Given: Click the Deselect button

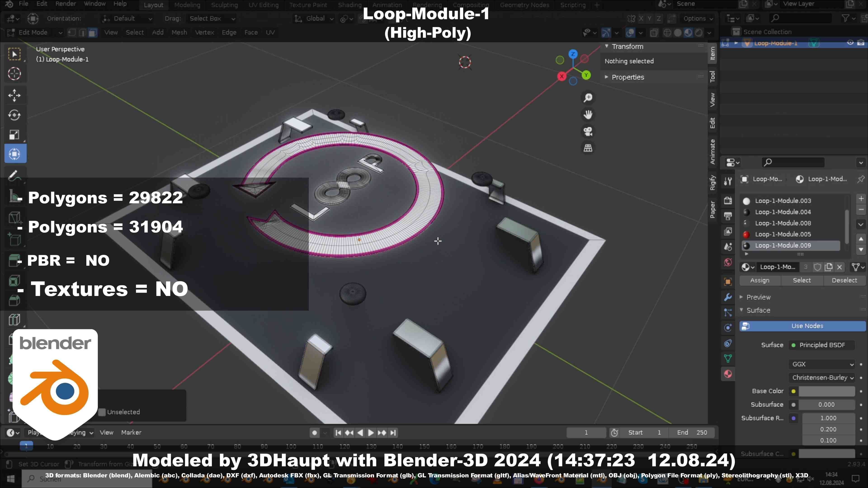Looking at the screenshot, I should click(844, 280).
